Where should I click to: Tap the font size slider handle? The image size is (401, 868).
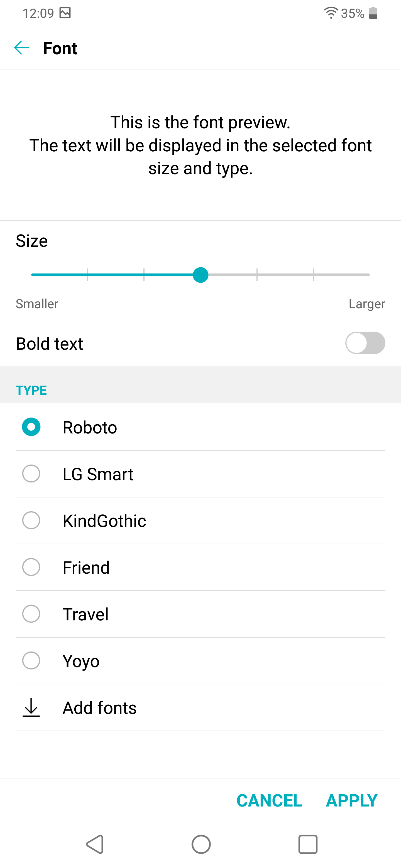tap(201, 275)
